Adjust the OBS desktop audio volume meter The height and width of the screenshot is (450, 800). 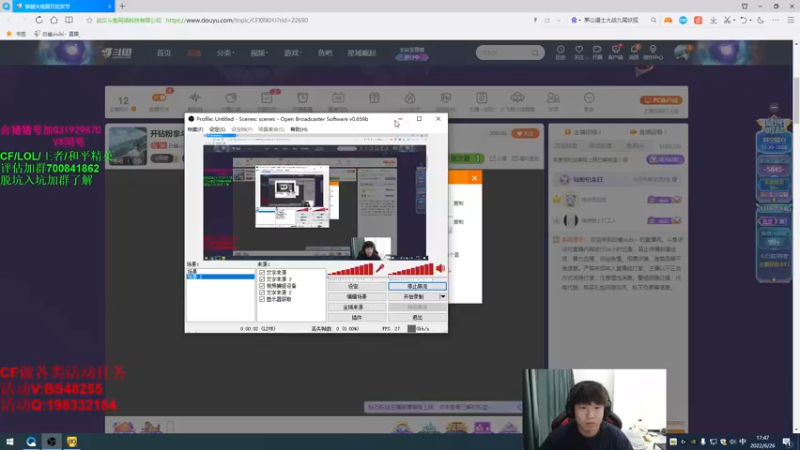(411, 269)
